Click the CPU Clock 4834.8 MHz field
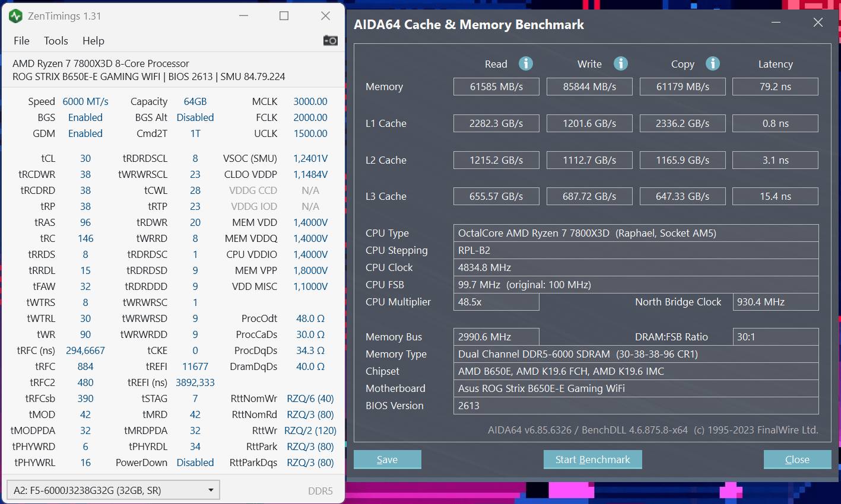 [636, 267]
